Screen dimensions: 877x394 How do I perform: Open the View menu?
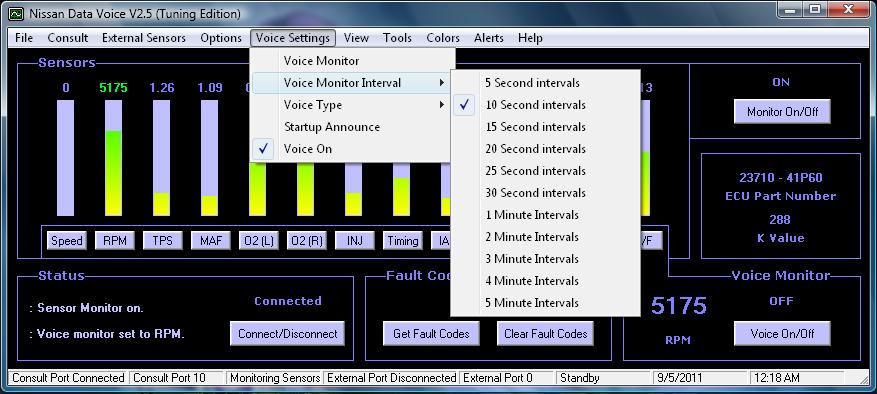356,38
